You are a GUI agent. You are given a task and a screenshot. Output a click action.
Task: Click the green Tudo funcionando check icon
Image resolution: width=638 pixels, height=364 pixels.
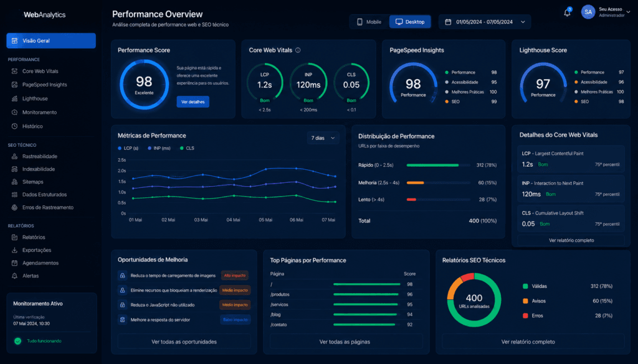point(18,341)
